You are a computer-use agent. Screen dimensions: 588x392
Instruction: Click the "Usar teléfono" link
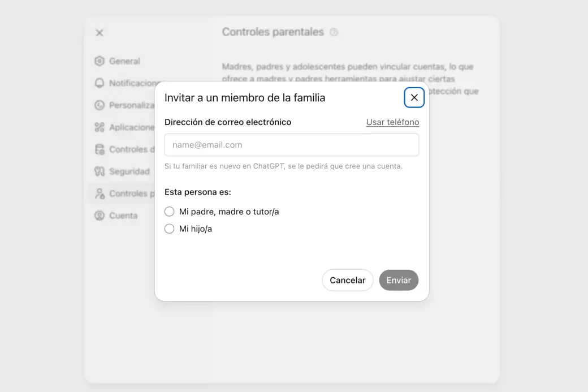tap(392, 122)
